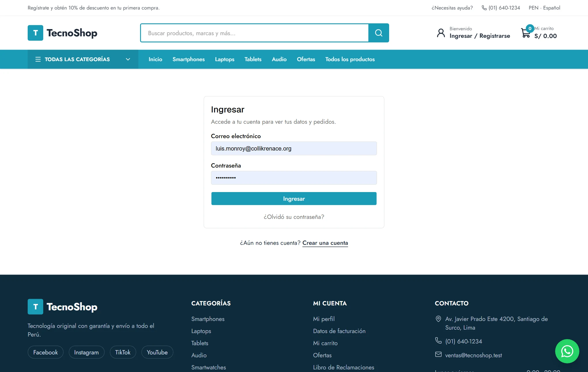Screen dimensions: 588x372
Task: Click the hamburger icon in categories bar
Action: click(x=38, y=59)
